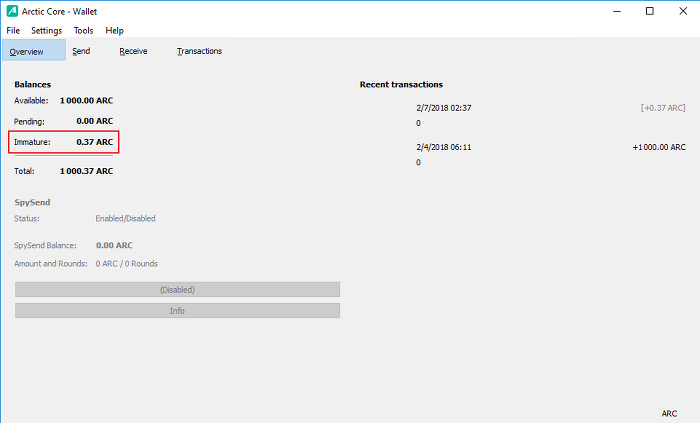700x423 pixels.
Task: Minimize the Arctic Core window
Action: [617, 11]
